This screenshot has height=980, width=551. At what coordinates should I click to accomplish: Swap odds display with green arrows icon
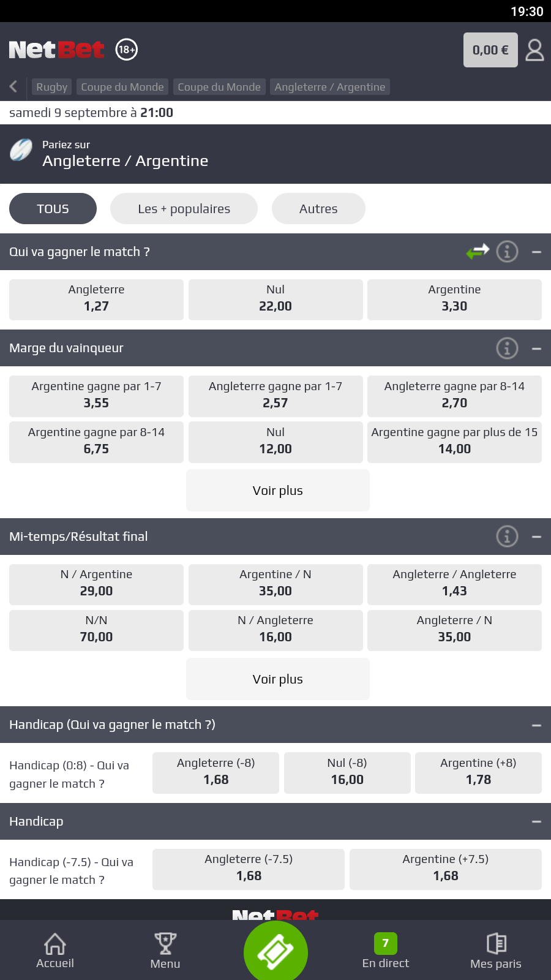tap(478, 251)
